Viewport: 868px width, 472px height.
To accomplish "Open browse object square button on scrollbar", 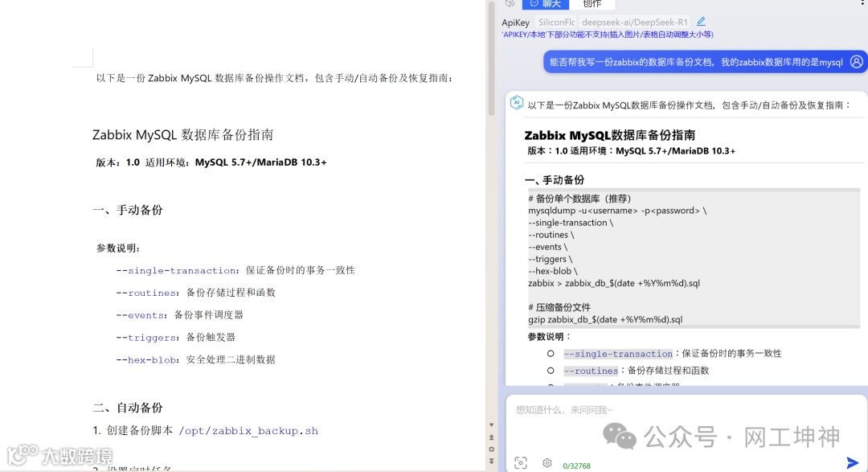I will (x=491, y=449).
